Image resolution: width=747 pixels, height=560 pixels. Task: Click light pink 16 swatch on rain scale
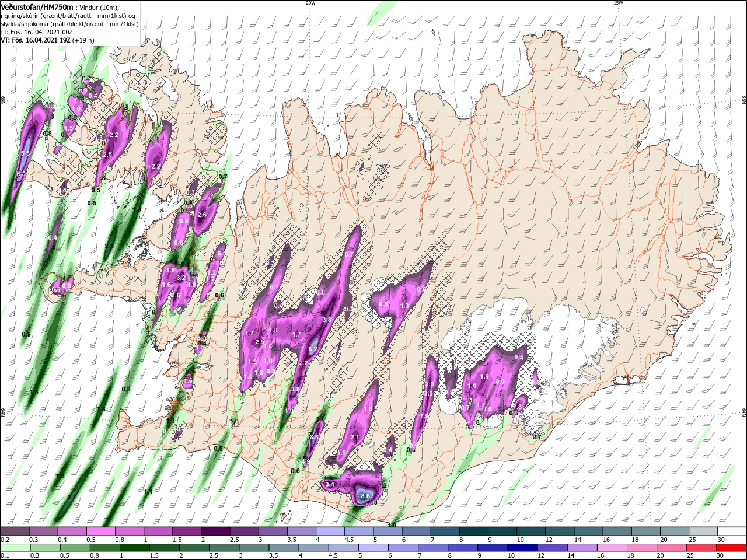click(613, 548)
